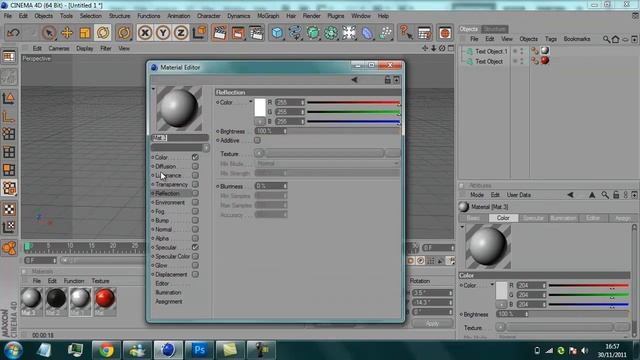This screenshot has width=640, height=360.
Task: Click the Undo arrow icon
Action: (13, 33)
